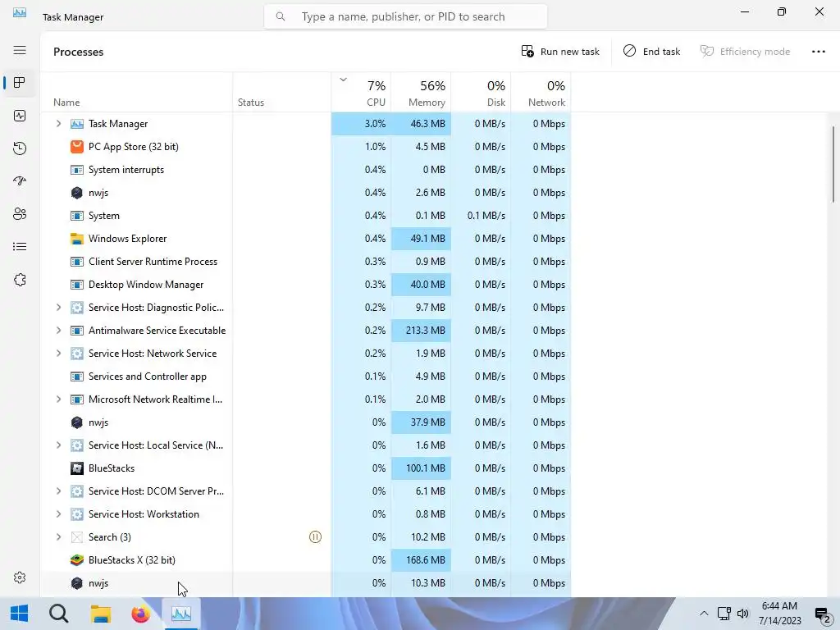
Task: Sort by the Disk column header
Action: point(481,92)
